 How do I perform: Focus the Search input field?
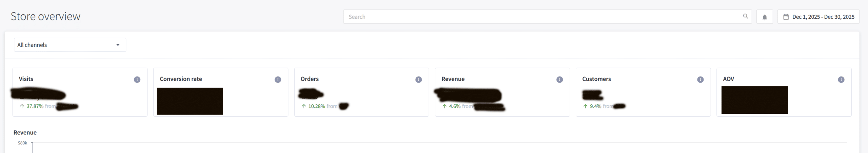[x=542, y=17]
